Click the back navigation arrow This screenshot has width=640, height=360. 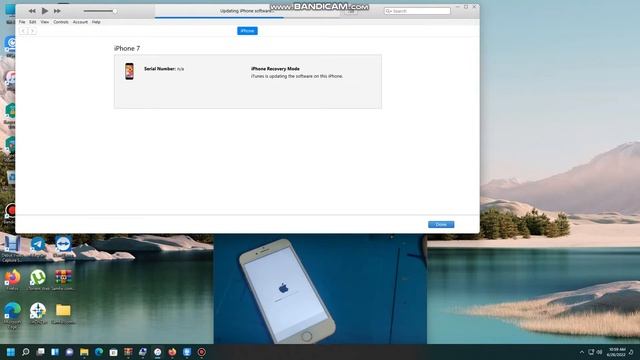coord(23,31)
